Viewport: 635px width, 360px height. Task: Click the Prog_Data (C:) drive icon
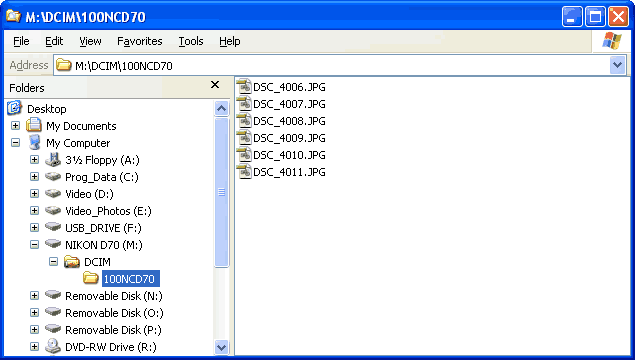pos(53,177)
